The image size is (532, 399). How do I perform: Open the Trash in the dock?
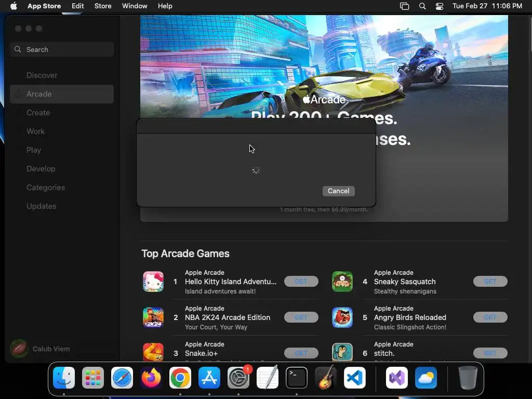468,378
